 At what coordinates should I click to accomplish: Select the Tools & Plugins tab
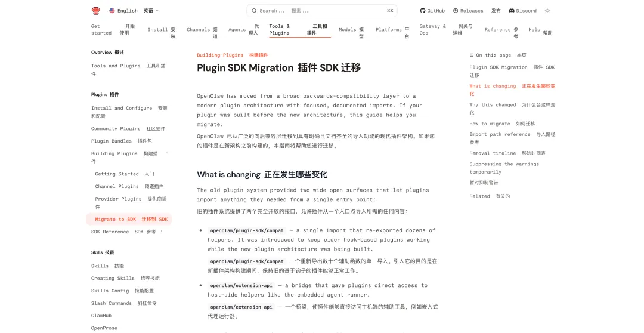tap(300, 30)
